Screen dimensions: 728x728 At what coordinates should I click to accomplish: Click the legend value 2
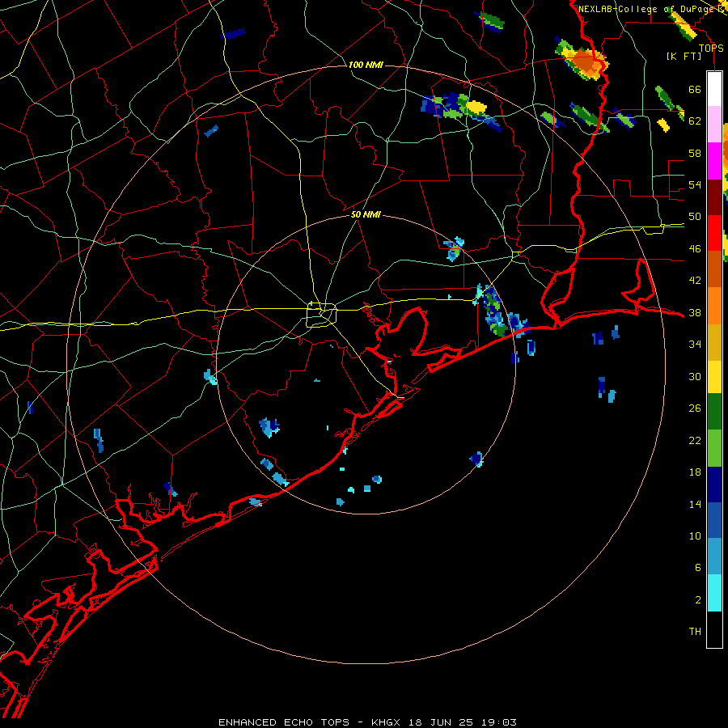tap(697, 600)
